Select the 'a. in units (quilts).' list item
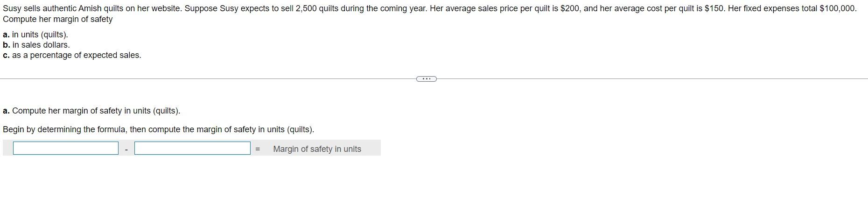The height and width of the screenshot is (221, 868). click(x=35, y=35)
